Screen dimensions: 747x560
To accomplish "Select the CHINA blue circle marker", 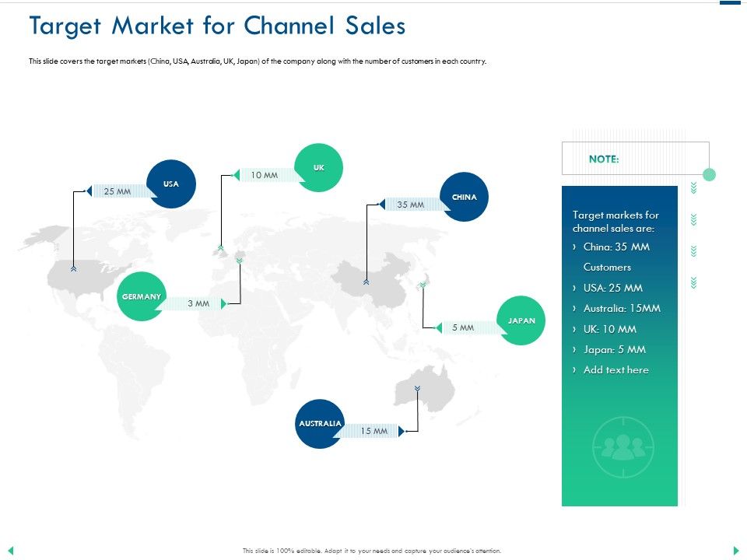I will coord(464,197).
